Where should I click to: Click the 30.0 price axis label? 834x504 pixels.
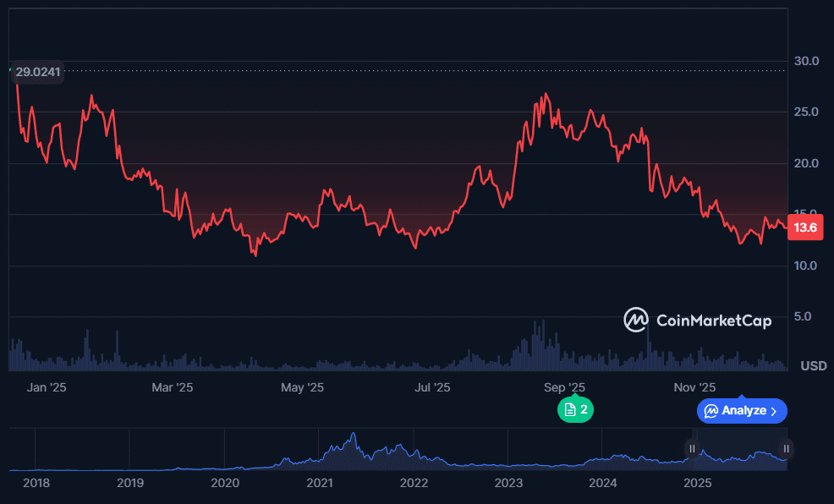click(805, 61)
